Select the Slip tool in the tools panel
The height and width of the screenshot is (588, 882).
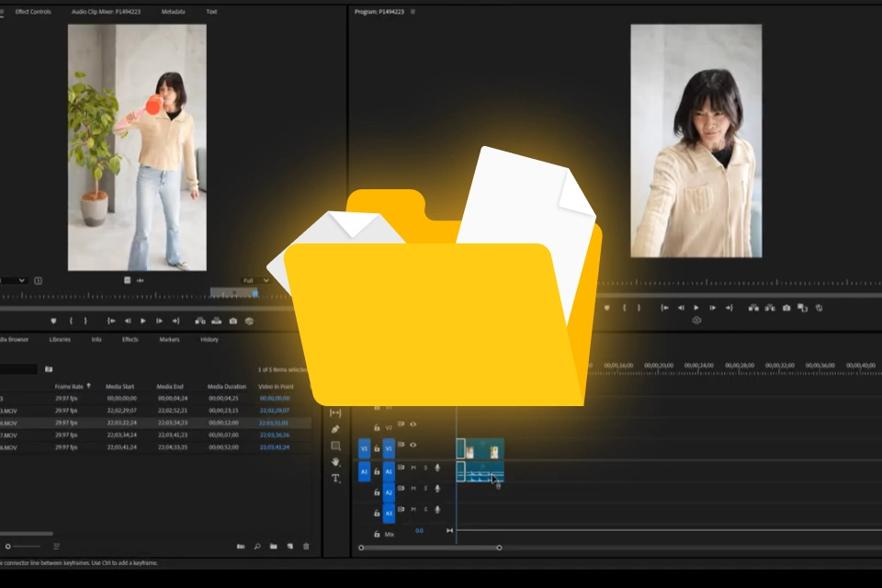pos(336,413)
